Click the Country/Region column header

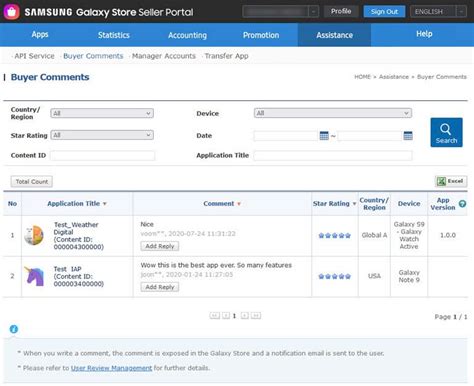click(x=374, y=204)
